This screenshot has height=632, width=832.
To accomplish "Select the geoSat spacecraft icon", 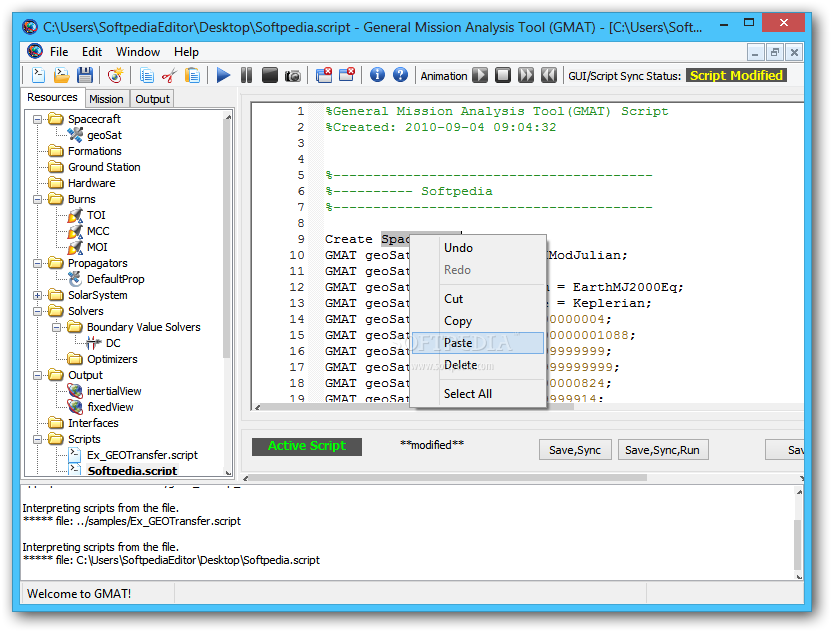I will pos(75,135).
